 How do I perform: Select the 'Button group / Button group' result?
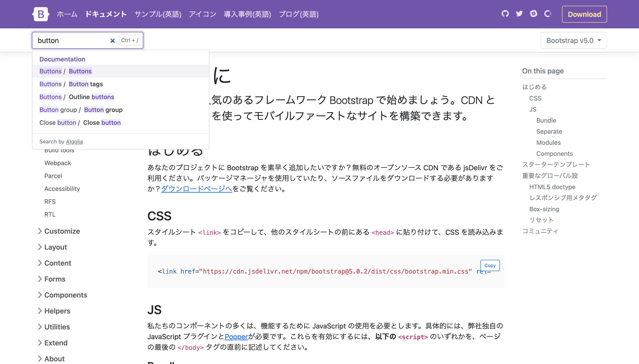(x=121, y=110)
